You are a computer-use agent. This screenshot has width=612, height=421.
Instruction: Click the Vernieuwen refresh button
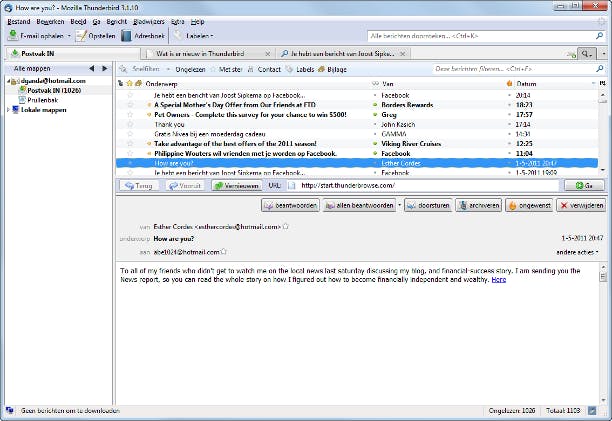[x=237, y=186]
